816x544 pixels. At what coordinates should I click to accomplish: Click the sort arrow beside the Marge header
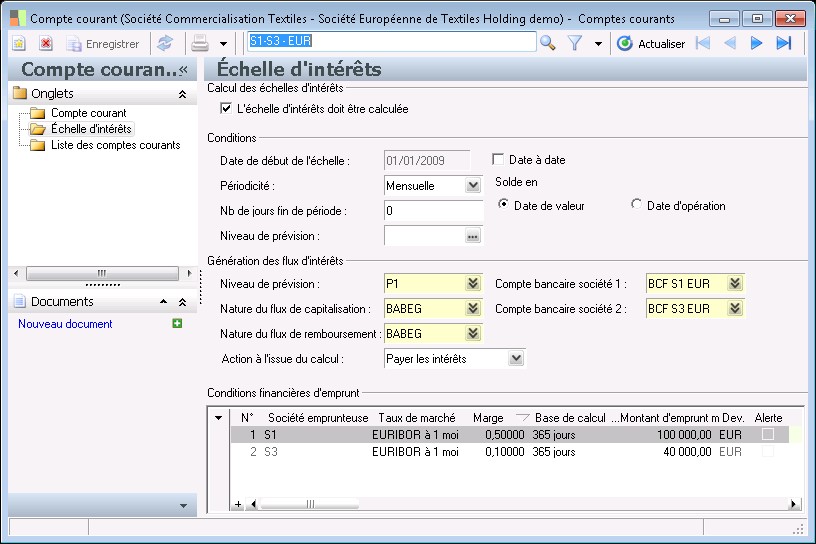(522, 417)
